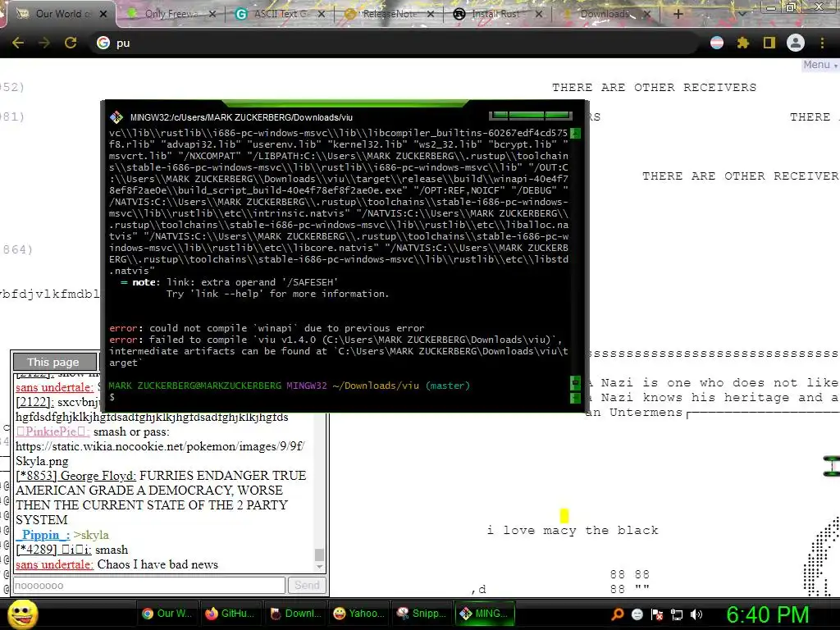Close the ReleaseNotes tab
Image resolution: width=840 pixels, height=630 pixels.
[x=430, y=14]
